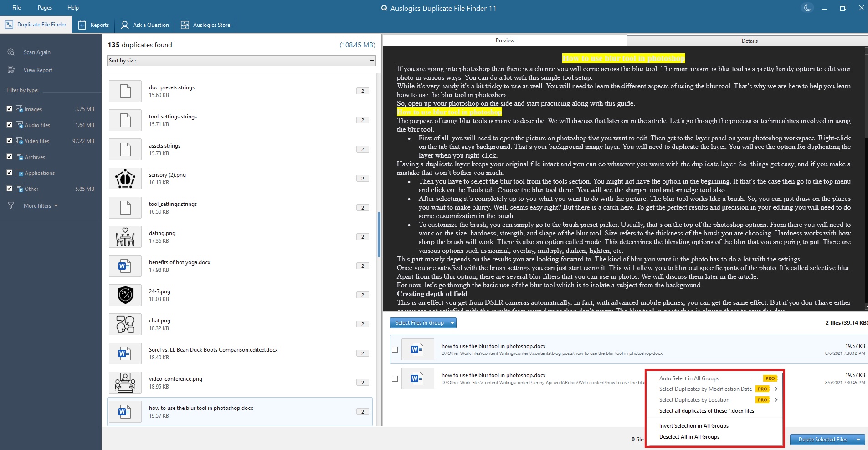Uncheck the Other filter checkbox
868x450 pixels.
pyautogui.click(x=9, y=189)
